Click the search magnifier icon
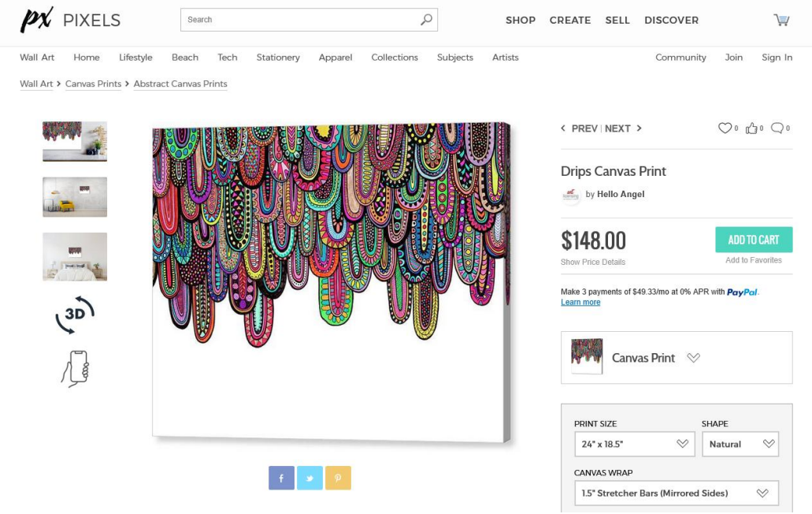812x514 pixels. (x=426, y=20)
